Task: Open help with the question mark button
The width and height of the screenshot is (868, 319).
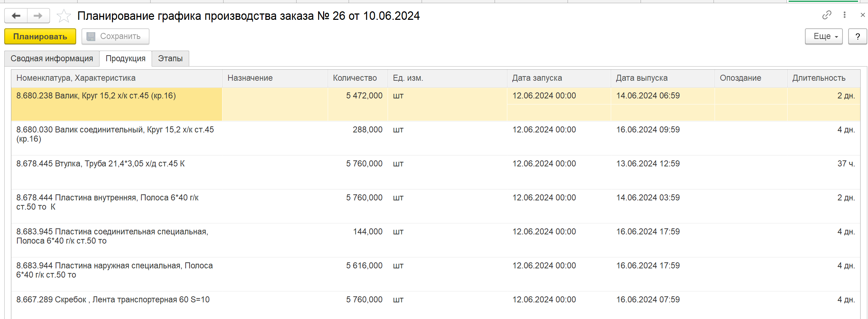Action: pyautogui.click(x=857, y=36)
